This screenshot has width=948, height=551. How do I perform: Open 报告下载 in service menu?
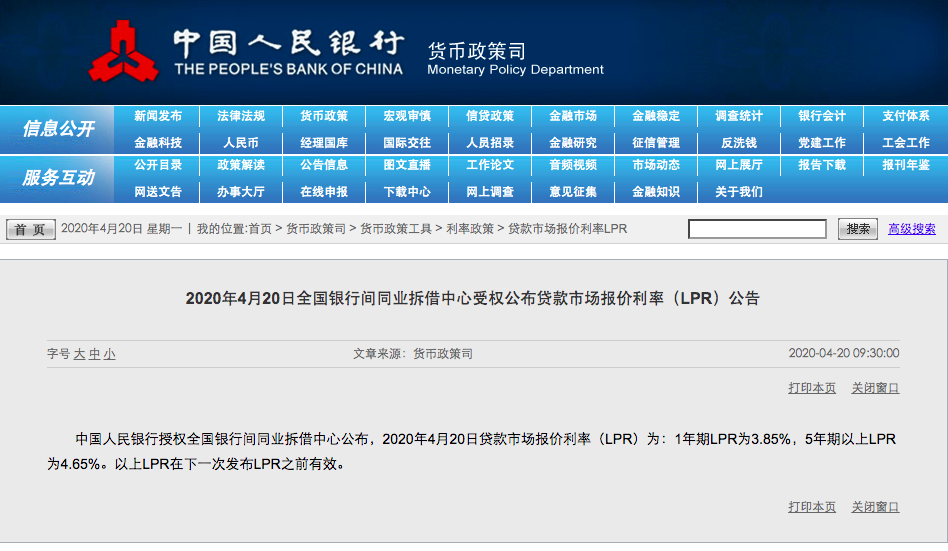click(x=822, y=165)
